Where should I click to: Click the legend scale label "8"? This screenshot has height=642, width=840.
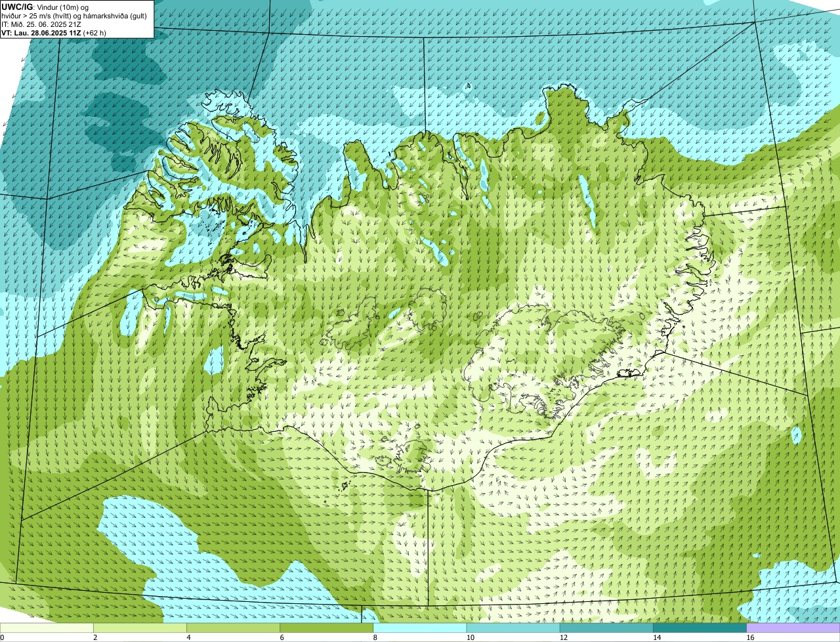tap(375, 637)
